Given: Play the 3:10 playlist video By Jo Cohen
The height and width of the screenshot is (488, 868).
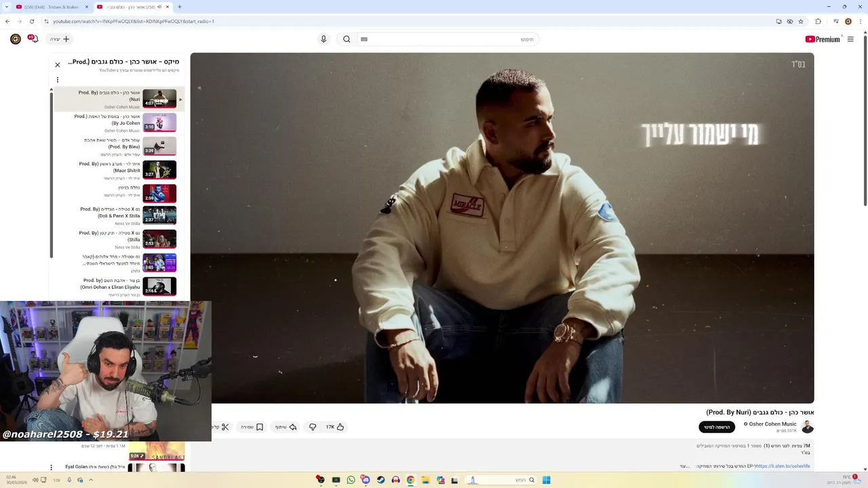Looking at the screenshot, I should (159, 123).
